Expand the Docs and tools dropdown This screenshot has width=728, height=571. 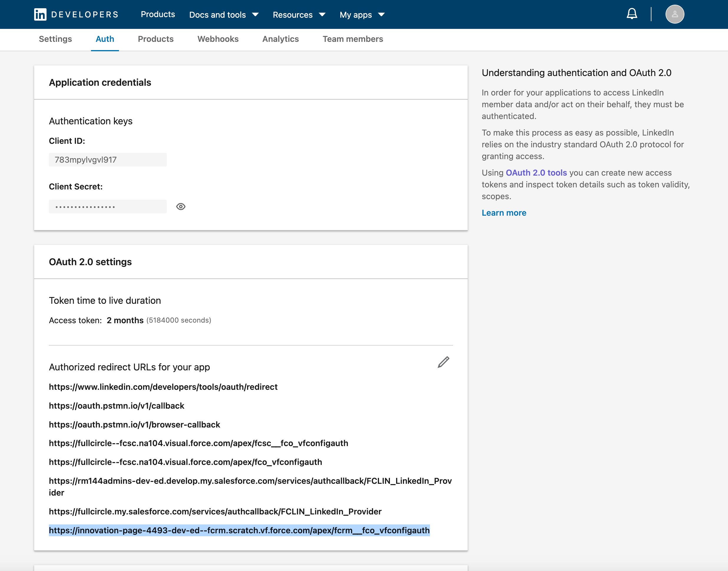(x=224, y=15)
